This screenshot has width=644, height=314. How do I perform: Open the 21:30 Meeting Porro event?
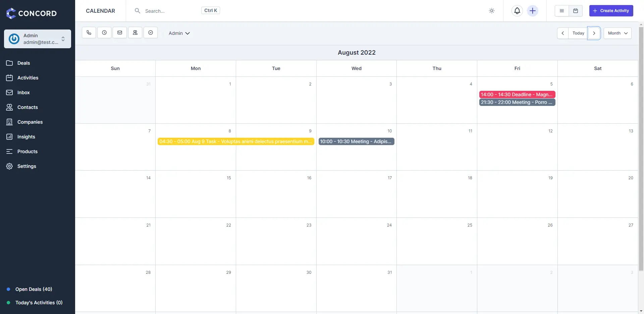tap(517, 102)
